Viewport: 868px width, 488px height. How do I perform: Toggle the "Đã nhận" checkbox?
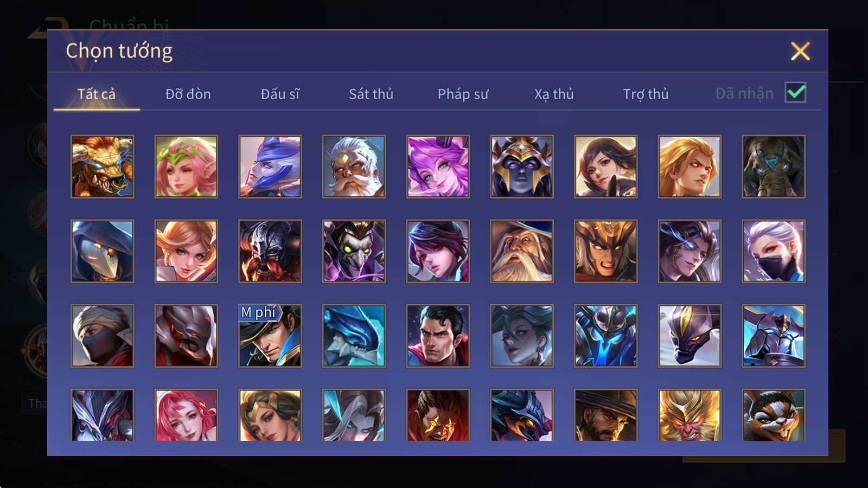click(x=795, y=93)
